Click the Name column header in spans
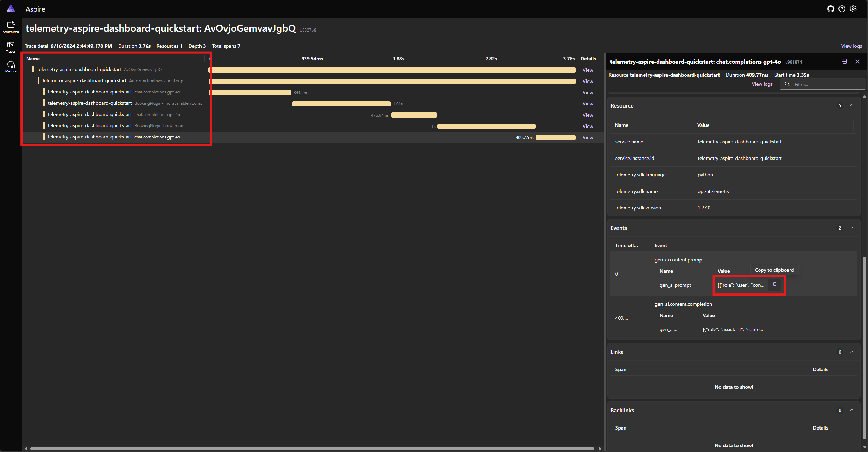The width and height of the screenshot is (868, 452). [x=33, y=59]
